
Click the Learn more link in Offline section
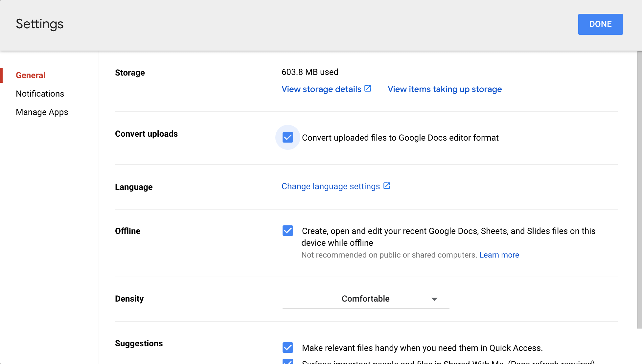(x=499, y=255)
